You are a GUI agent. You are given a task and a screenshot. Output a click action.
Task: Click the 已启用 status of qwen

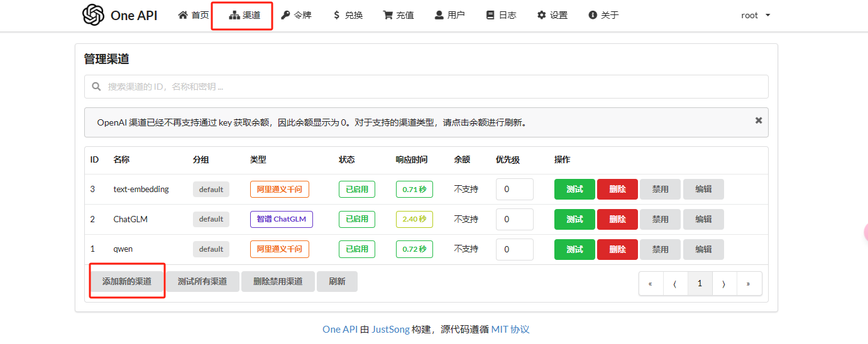tap(357, 249)
